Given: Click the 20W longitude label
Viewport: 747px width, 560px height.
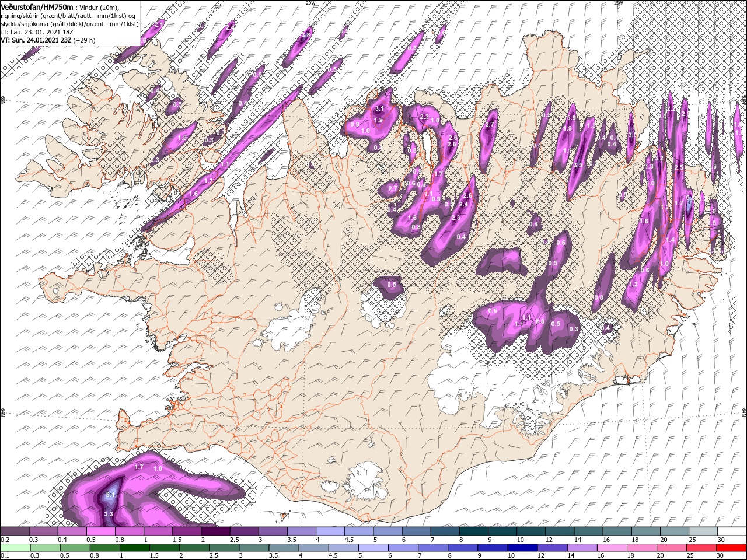Looking at the screenshot, I should pos(310,2).
